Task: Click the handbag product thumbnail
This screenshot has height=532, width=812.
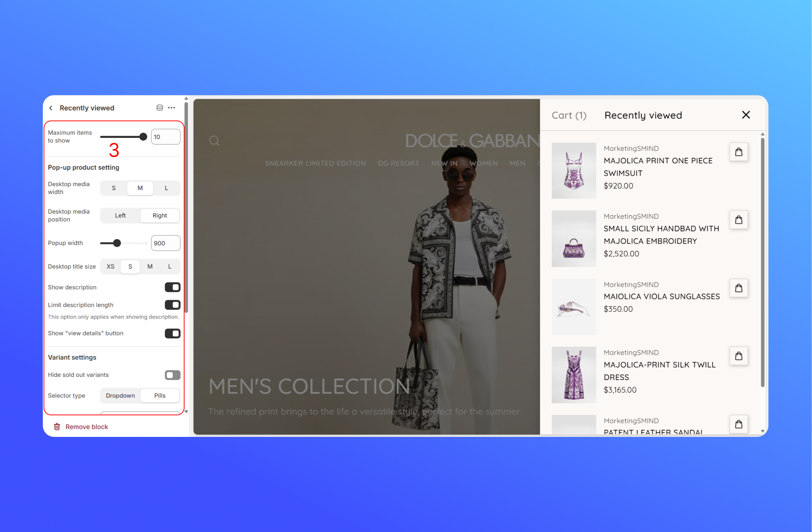Action: click(574, 239)
